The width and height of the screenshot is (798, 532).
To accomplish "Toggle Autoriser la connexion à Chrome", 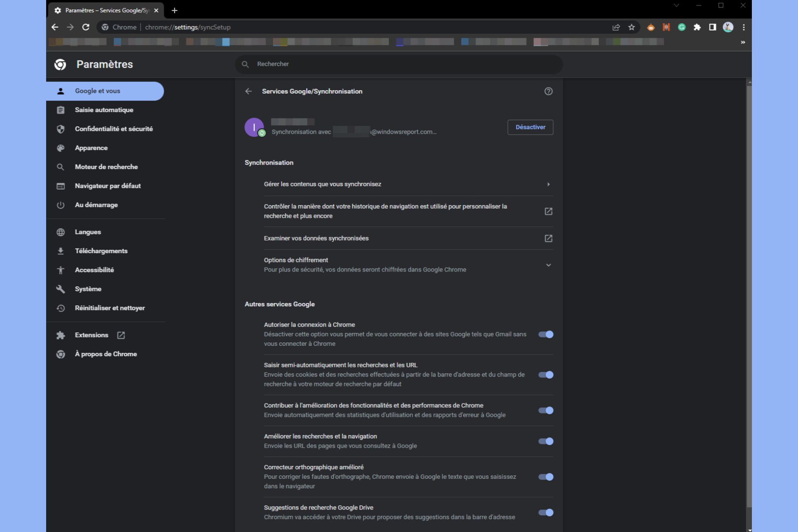I will tap(546, 334).
